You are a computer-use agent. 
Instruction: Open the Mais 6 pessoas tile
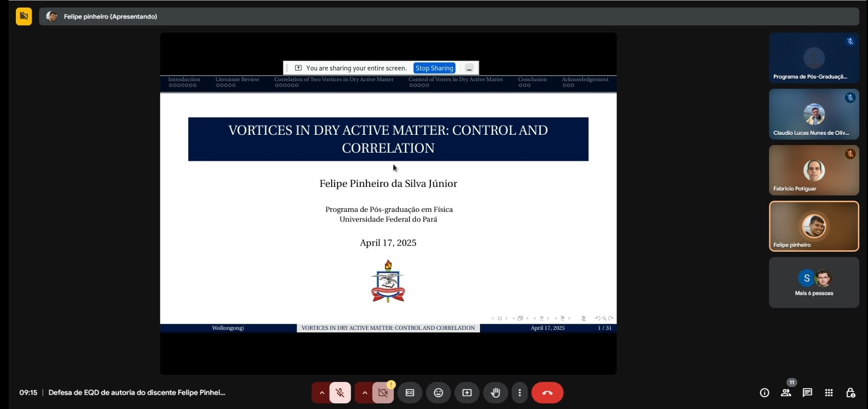click(x=814, y=282)
